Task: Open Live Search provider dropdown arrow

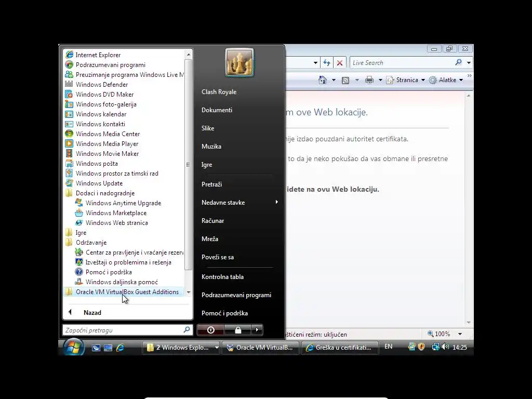Action: click(x=469, y=63)
